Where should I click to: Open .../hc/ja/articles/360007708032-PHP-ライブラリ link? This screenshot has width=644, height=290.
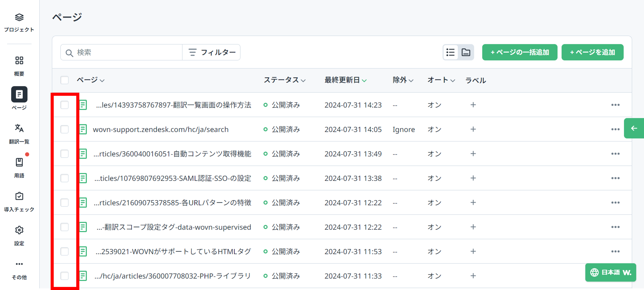point(173,276)
